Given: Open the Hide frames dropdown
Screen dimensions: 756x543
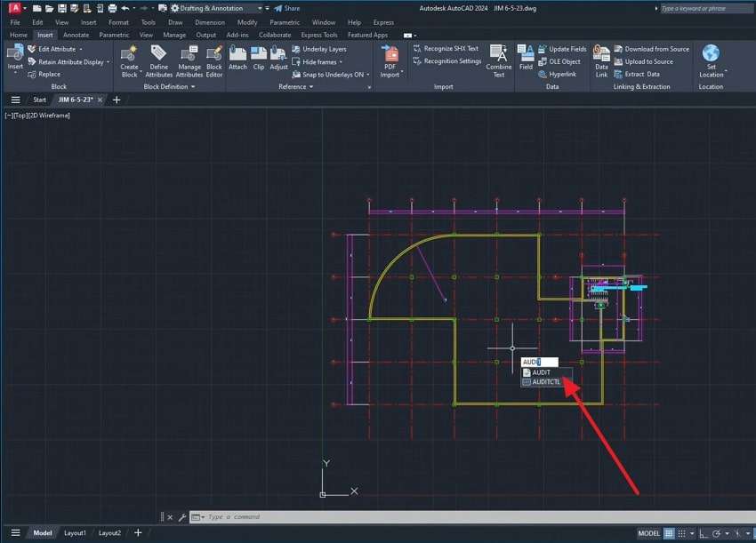Looking at the screenshot, I should pos(341,62).
